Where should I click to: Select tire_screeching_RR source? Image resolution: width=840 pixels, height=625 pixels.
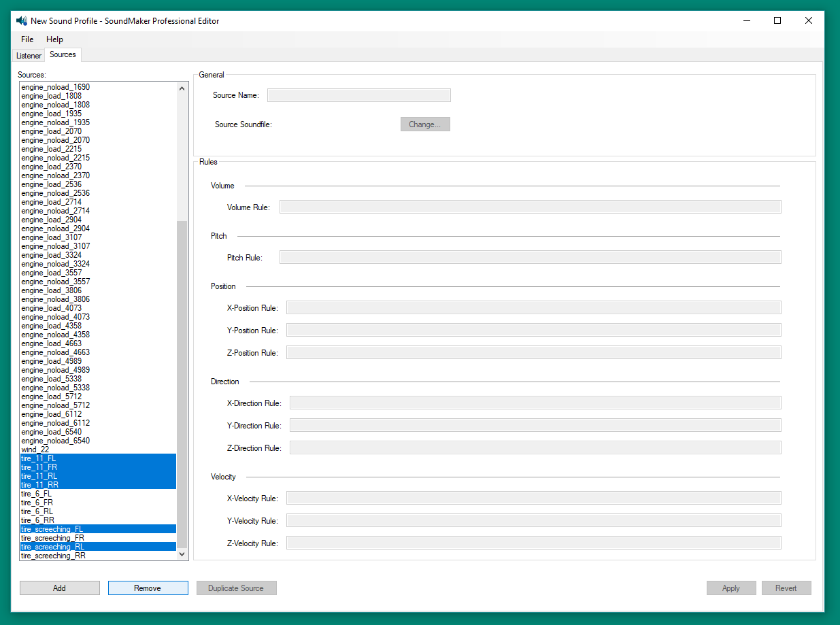point(98,556)
